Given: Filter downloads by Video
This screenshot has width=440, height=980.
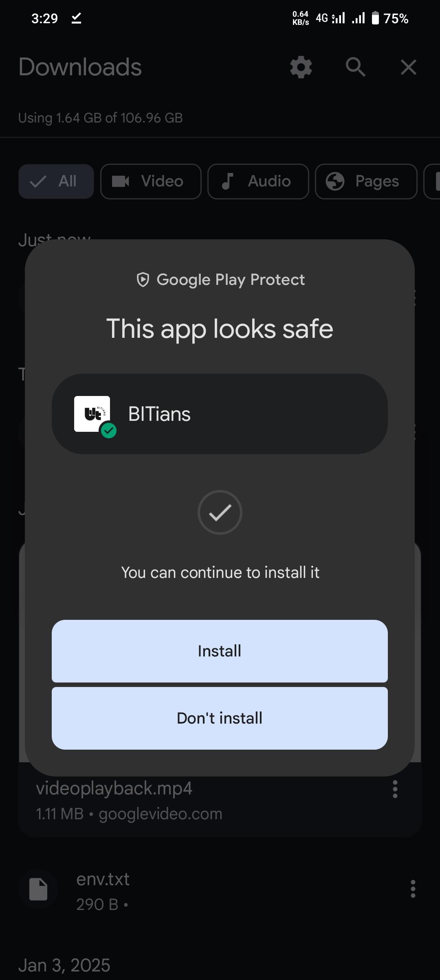Looking at the screenshot, I should [151, 182].
